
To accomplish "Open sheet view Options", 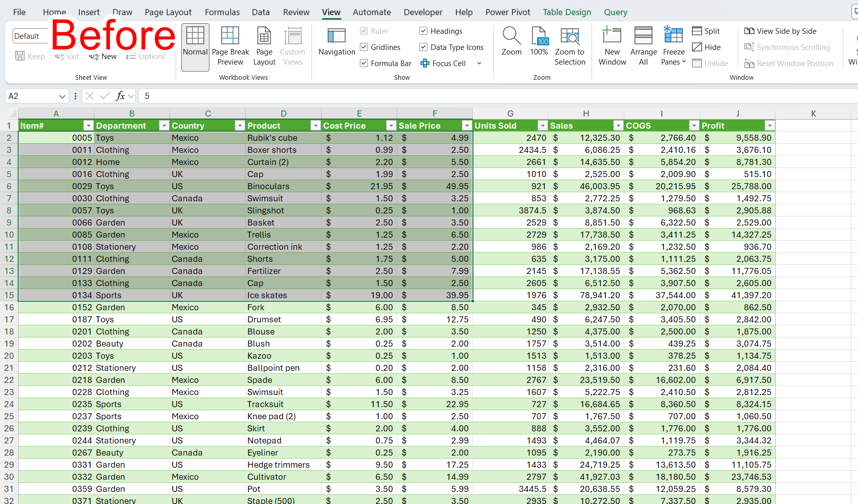I will tap(145, 57).
